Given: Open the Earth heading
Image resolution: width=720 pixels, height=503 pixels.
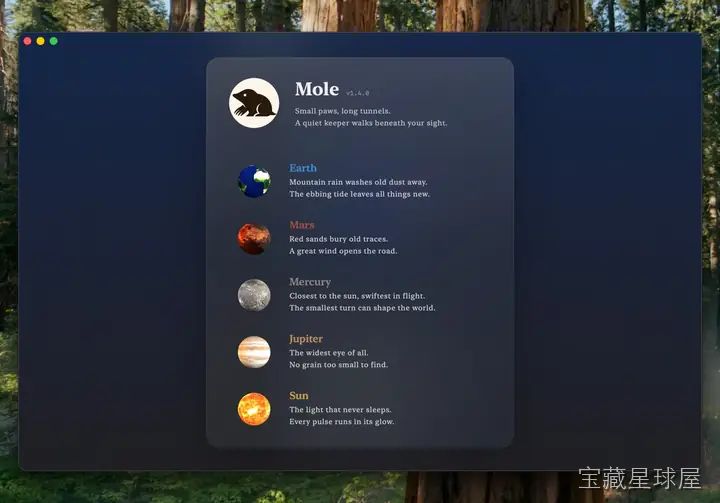Looking at the screenshot, I should tap(303, 168).
